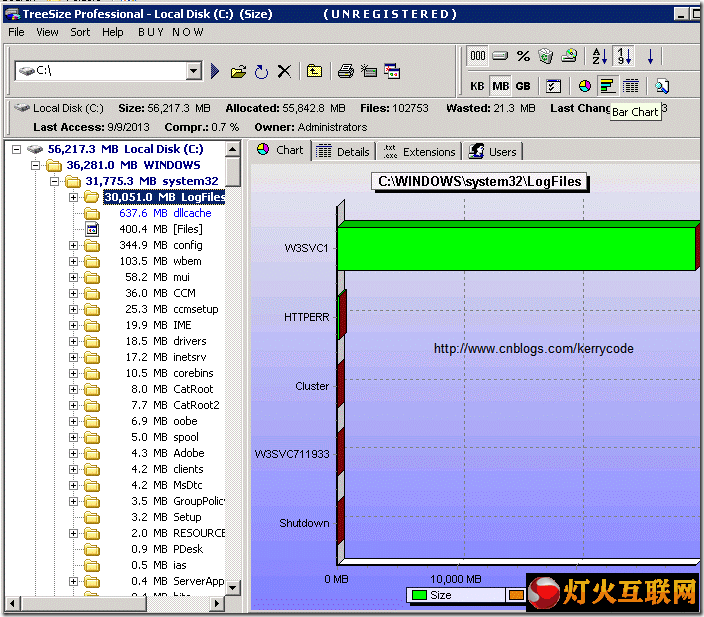This screenshot has width=704, height=617.
Task: Open folder icon in toolbar
Action: click(x=238, y=71)
